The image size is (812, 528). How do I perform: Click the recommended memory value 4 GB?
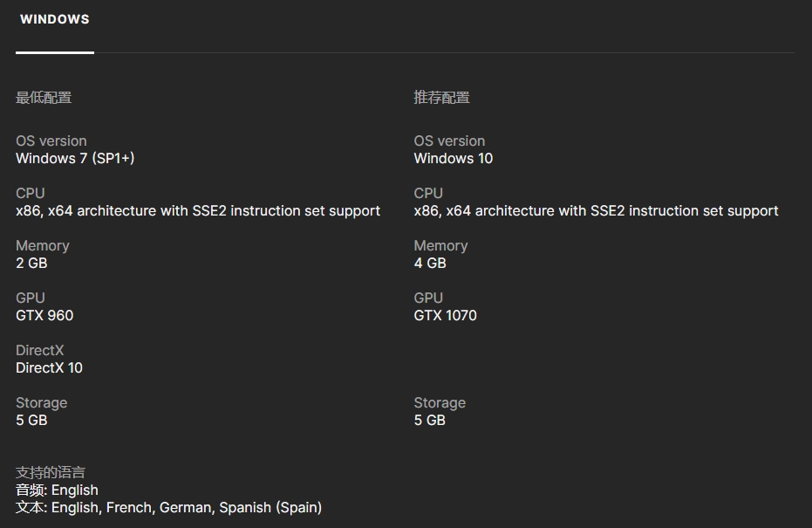click(430, 264)
